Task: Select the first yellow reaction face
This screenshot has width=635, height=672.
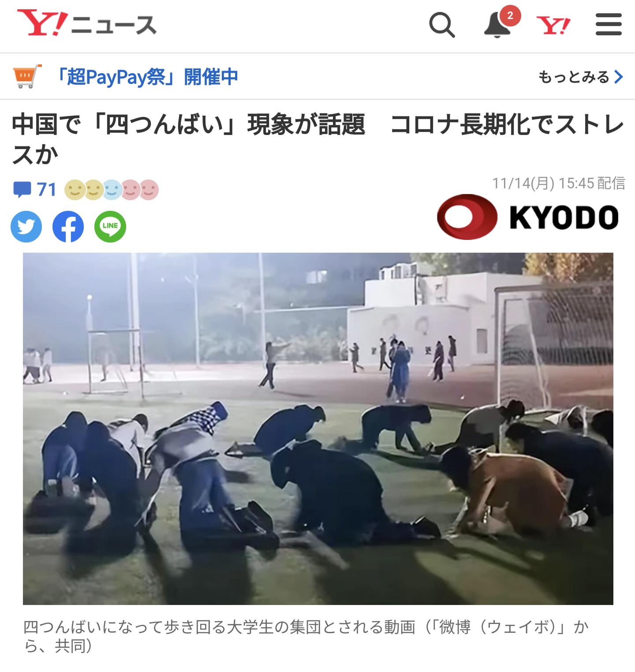Action: (74, 190)
